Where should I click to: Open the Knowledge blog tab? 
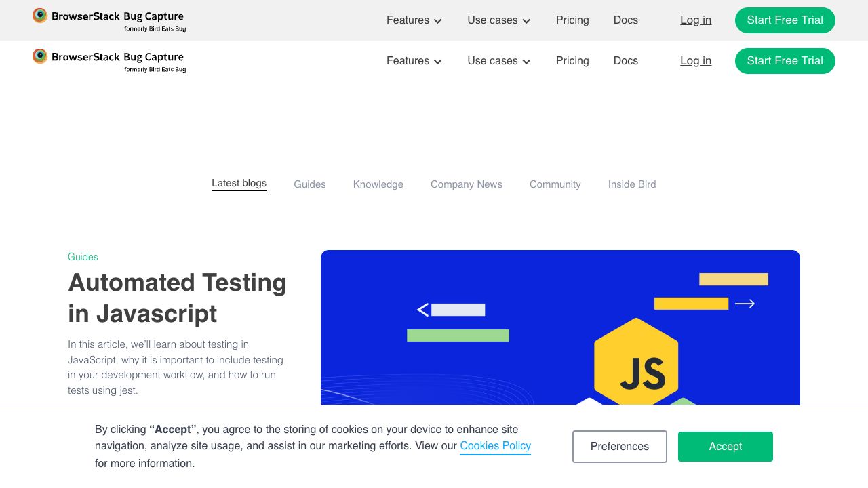coord(378,184)
